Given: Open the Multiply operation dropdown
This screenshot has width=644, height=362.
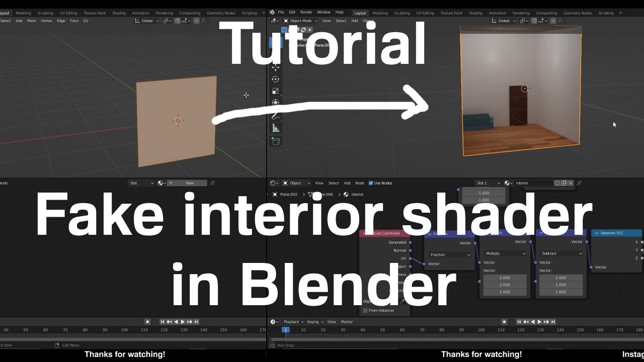Looking at the screenshot, I should 505,253.
